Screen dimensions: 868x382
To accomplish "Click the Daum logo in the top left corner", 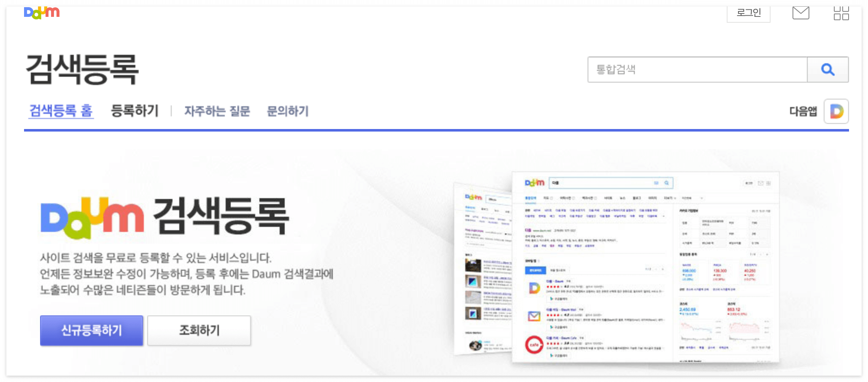I will 42,12.
